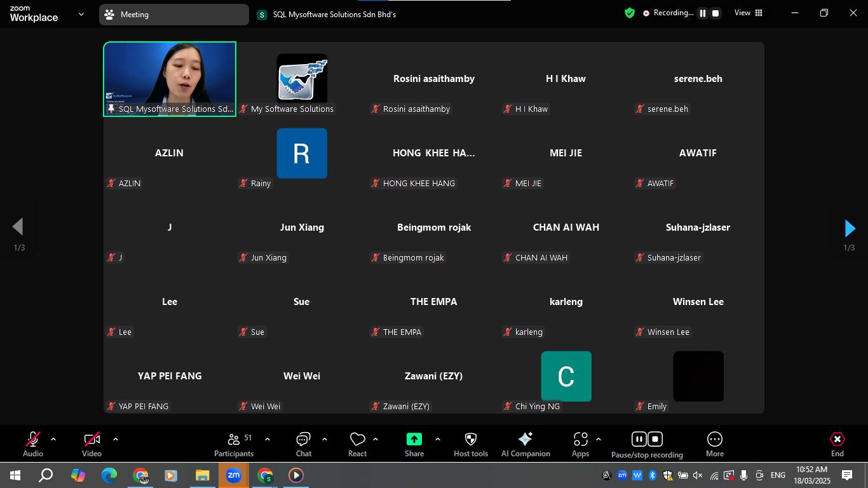Open the More options menu
Viewport: 868px width, 488px height.
click(714, 444)
